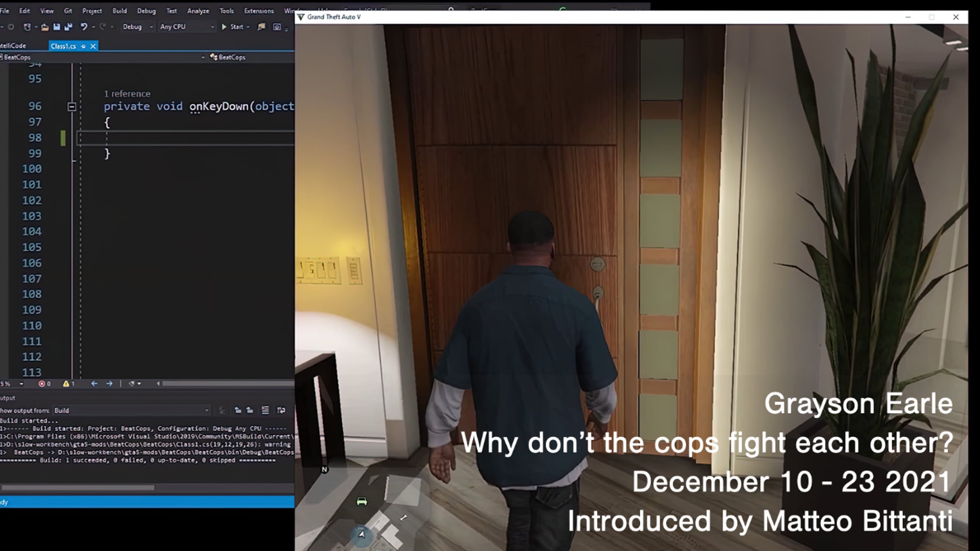
Task: Click the 'Build: 1 succeeded' output line
Action: pos(138,460)
